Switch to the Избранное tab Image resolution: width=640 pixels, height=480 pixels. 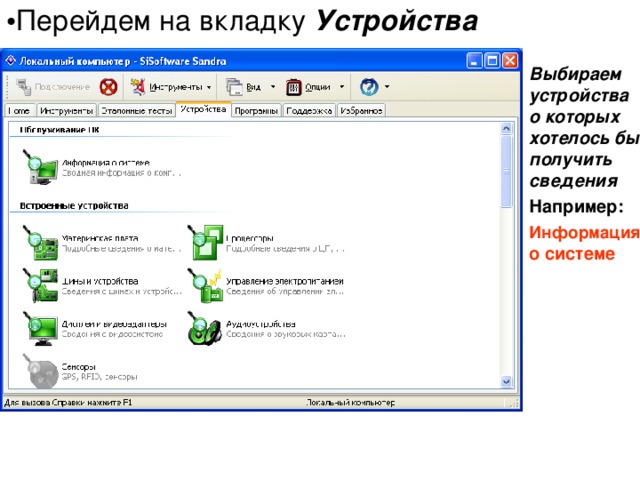pyautogui.click(x=361, y=111)
